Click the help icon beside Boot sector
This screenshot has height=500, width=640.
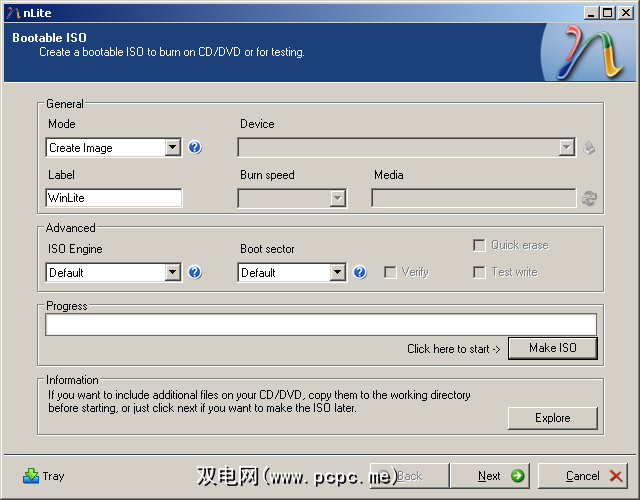pyautogui.click(x=360, y=272)
